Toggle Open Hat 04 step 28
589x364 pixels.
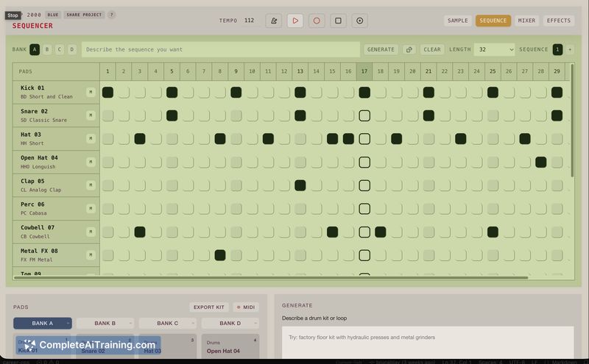(x=541, y=162)
